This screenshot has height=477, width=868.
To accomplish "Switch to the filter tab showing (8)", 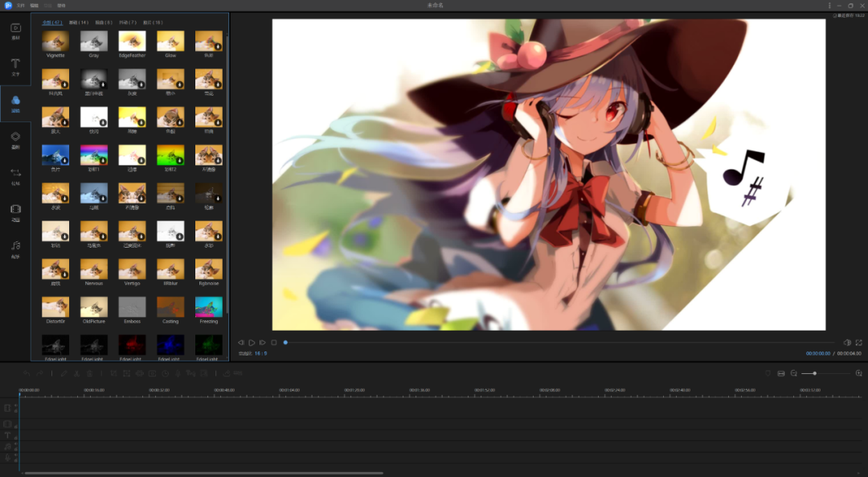I will point(104,23).
